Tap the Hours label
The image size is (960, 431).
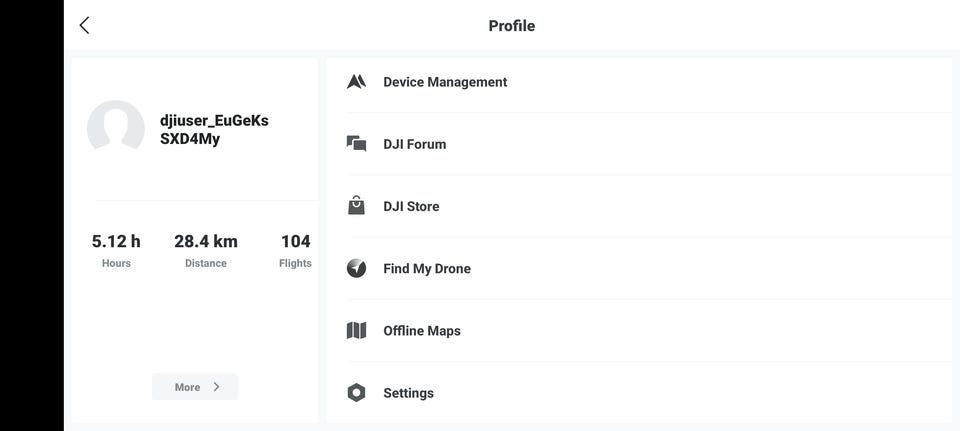(x=116, y=263)
